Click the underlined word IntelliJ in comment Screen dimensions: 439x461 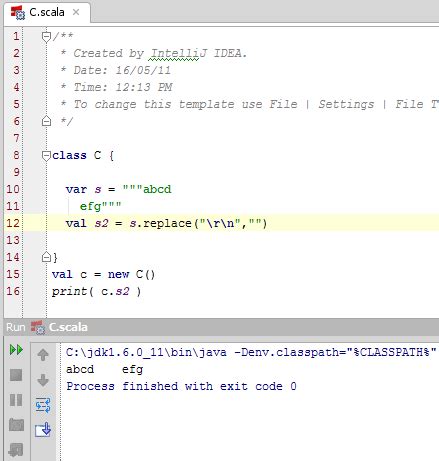coord(179,53)
